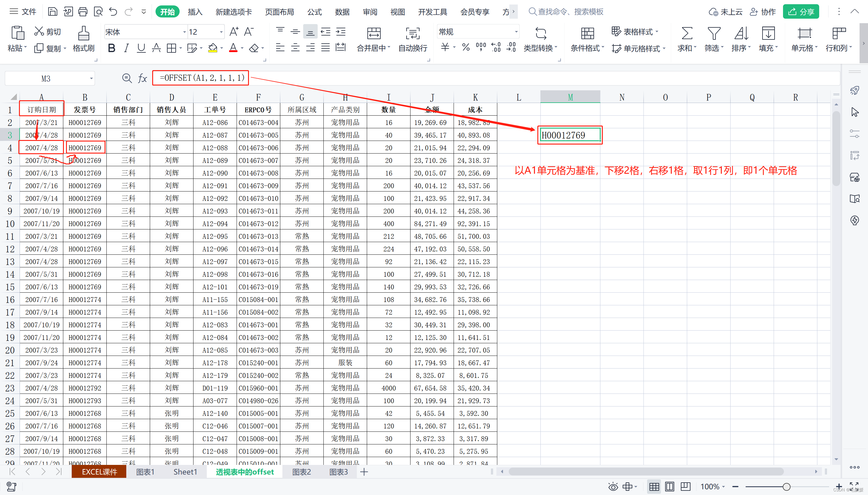Increase font size with A+ icon

tap(234, 32)
